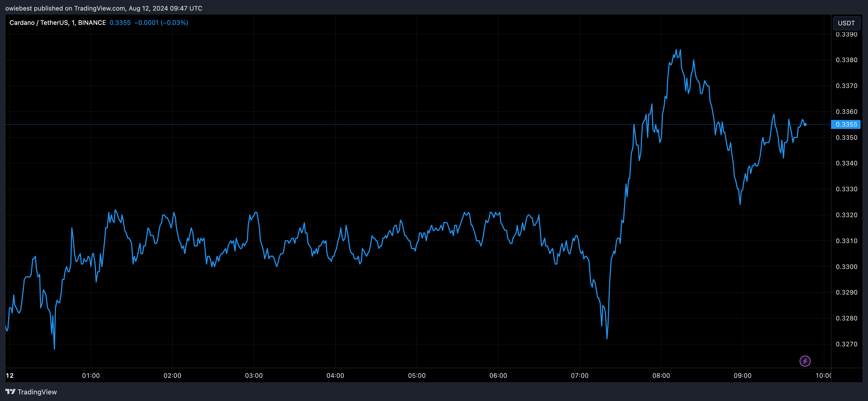
Task: Open the USDT currency selector
Action: click(846, 23)
